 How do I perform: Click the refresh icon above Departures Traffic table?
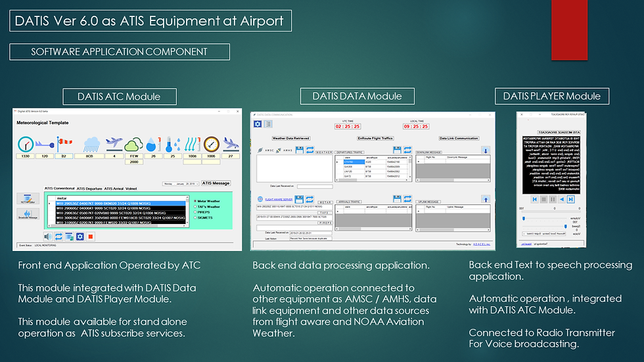click(x=407, y=150)
